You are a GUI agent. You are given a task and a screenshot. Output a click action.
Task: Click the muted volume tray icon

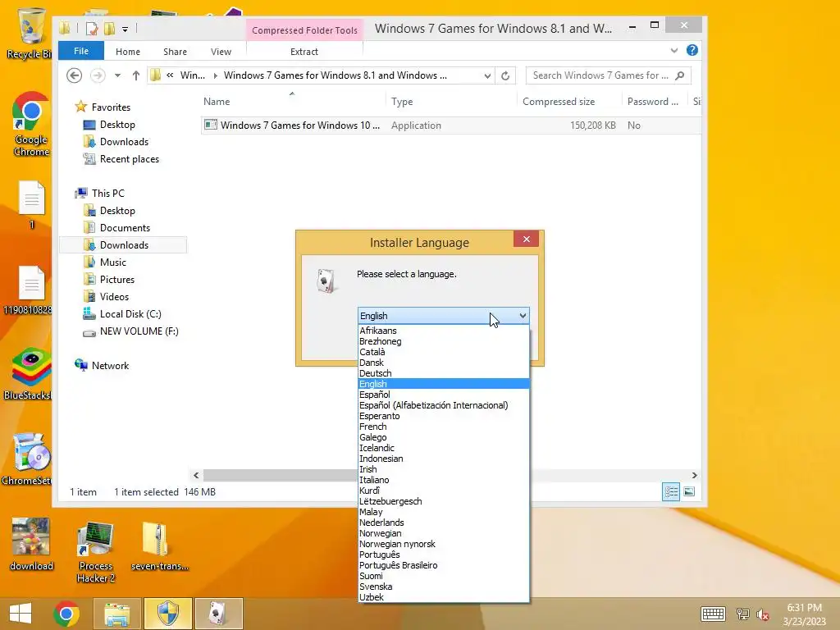point(763,614)
